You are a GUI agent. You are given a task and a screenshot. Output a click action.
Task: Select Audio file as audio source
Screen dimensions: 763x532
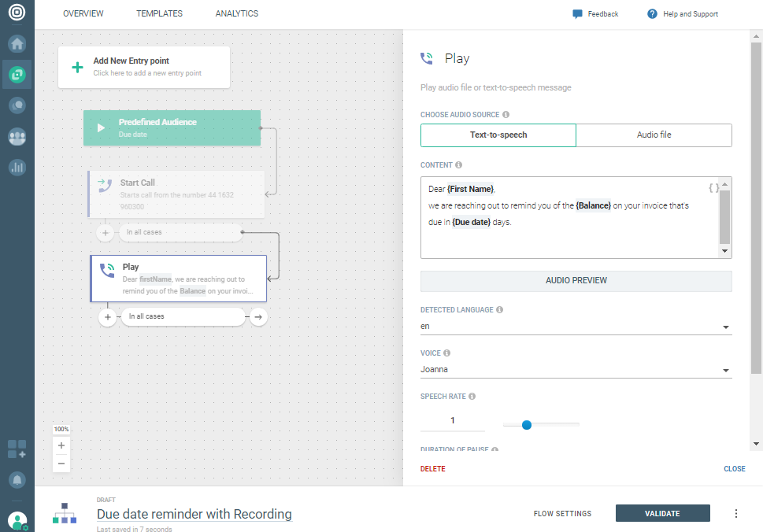[654, 135]
